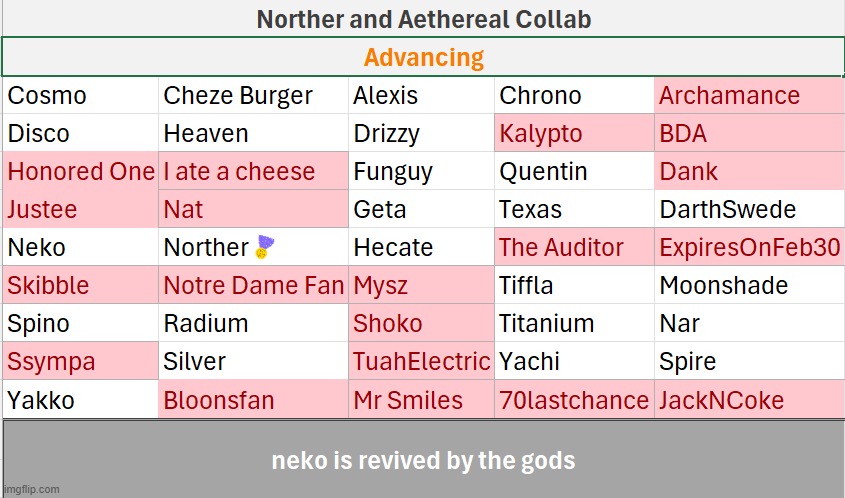Viewport: 845px width, 498px height.
Task: Click the 70lastchance cell
Action: tap(574, 400)
